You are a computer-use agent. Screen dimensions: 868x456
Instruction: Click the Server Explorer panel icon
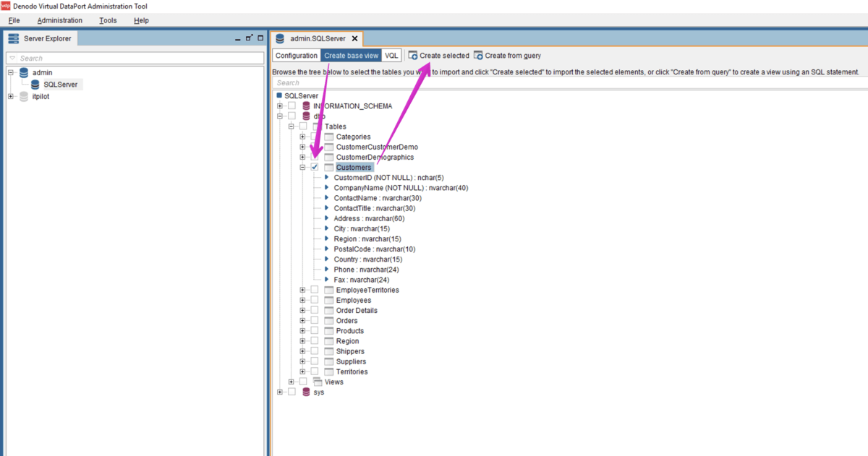[x=13, y=38]
